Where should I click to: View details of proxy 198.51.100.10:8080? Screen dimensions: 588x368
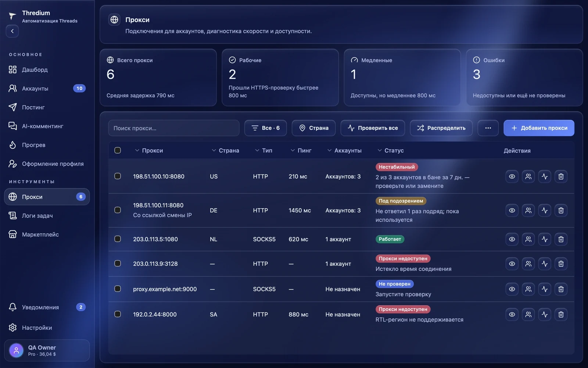tap(512, 177)
